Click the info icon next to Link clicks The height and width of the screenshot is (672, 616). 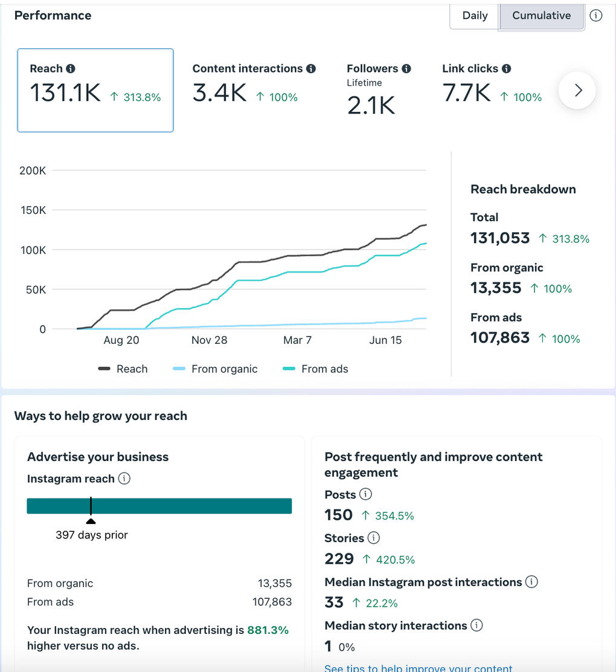[x=507, y=69]
